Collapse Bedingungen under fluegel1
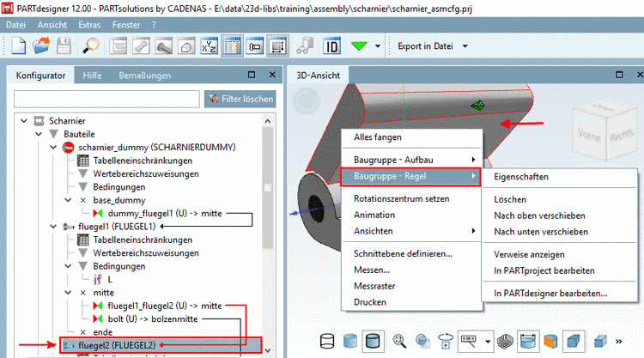 pyautogui.click(x=68, y=266)
